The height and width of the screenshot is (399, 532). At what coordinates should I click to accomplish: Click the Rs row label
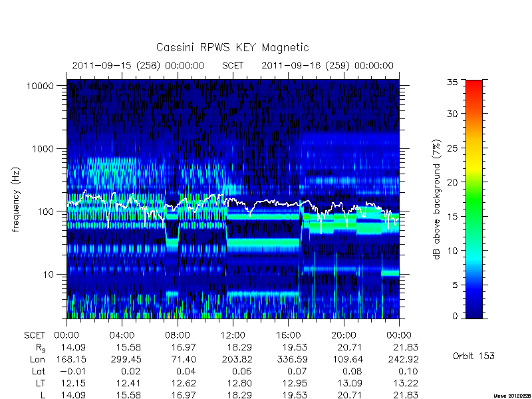click(41, 348)
